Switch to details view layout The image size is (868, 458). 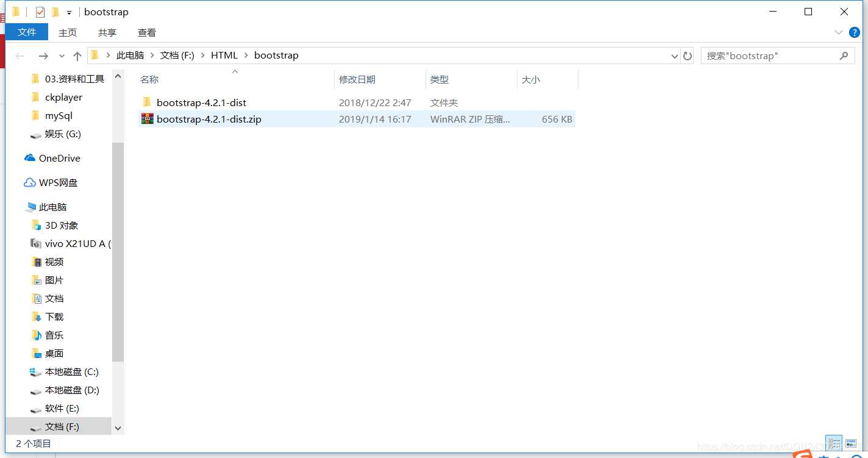(834, 444)
